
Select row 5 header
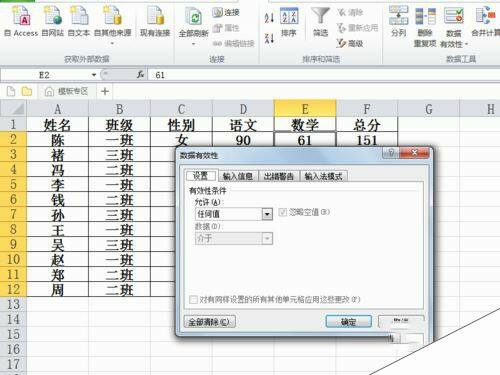pos(13,184)
